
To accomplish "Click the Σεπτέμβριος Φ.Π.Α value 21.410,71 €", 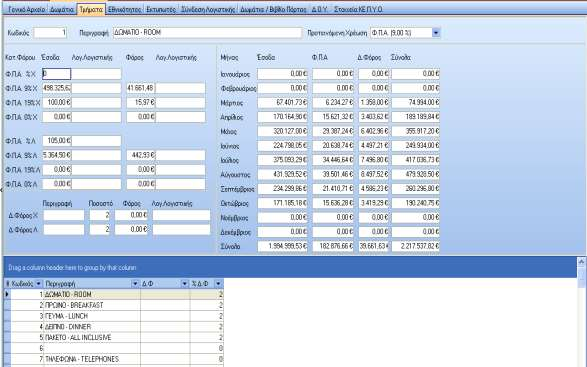I will pyautogui.click(x=333, y=189).
